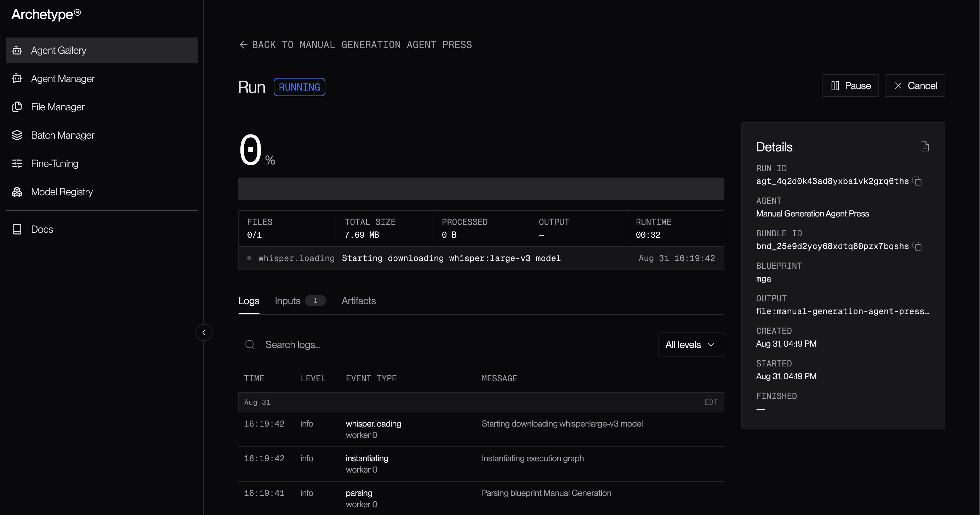Open the Docs link
Screen dimensions: 980x515
[102, 229]
